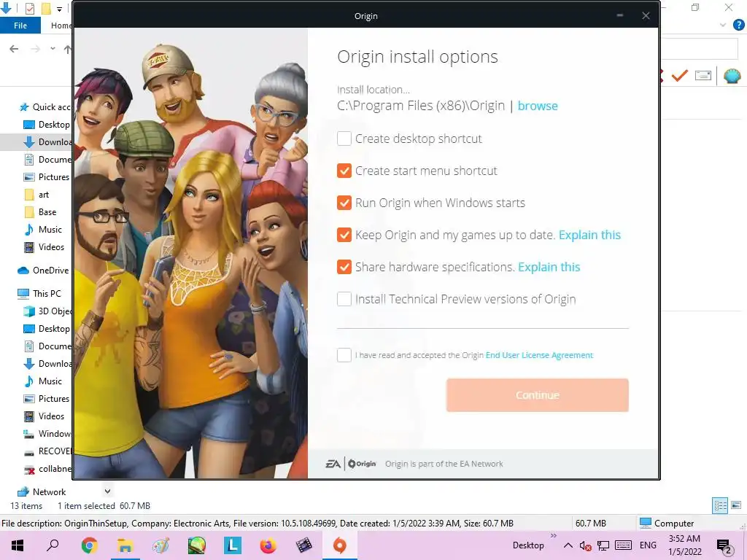Select Videos under Quick access
This screenshot has width=747, height=560.
(x=44, y=247)
